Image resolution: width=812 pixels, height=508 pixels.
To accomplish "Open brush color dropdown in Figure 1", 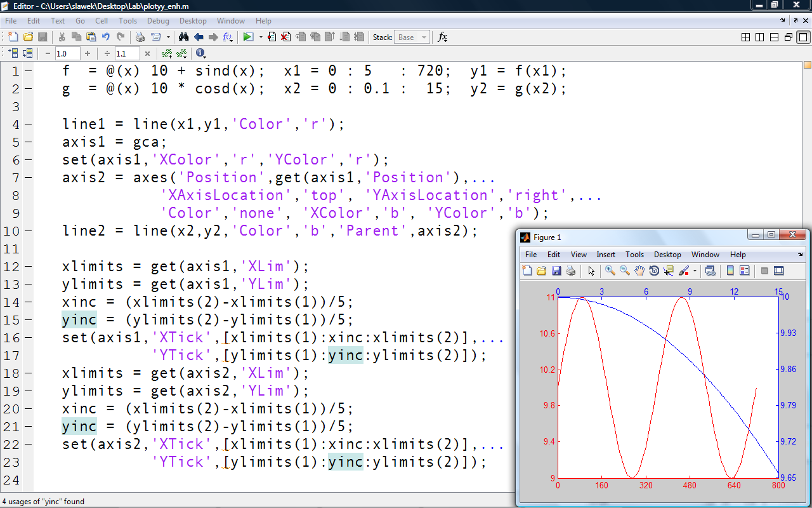I will click(x=695, y=271).
